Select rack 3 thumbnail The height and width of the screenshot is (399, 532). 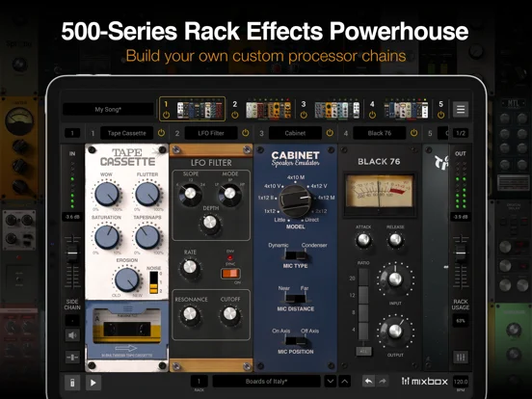[x=337, y=109]
